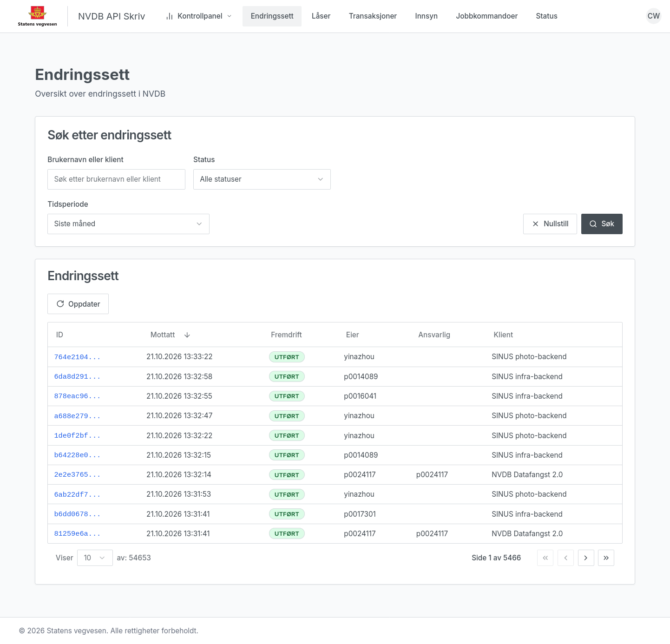This screenshot has height=644, width=670.
Task: Open endringssett 2e2e3765
Action: coord(77,475)
